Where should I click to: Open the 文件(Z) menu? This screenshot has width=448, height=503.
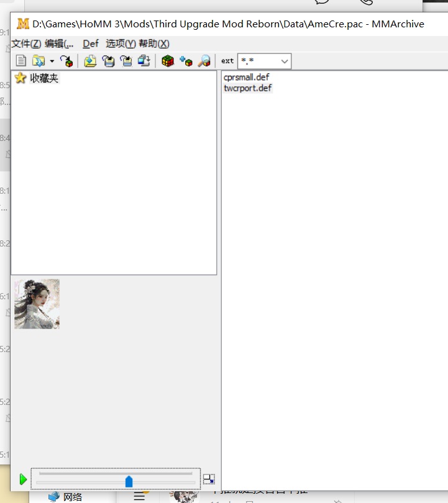point(26,43)
